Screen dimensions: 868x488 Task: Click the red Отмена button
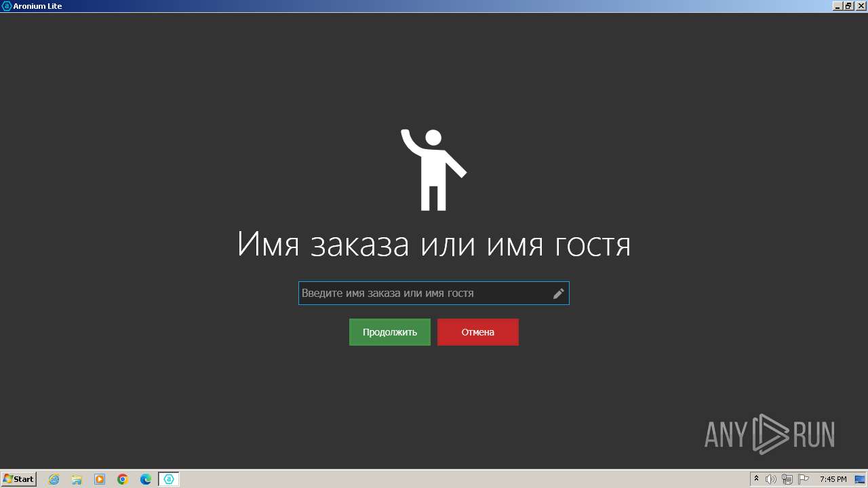[x=478, y=332]
